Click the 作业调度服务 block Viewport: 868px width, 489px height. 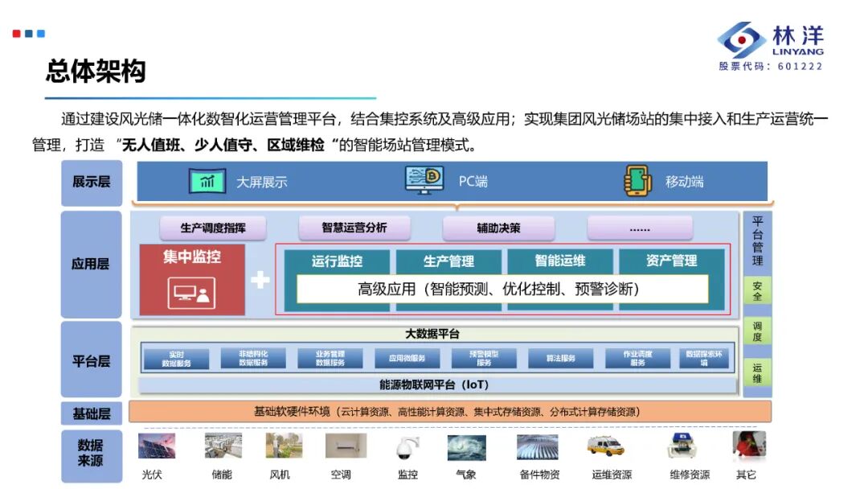click(x=637, y=358)
